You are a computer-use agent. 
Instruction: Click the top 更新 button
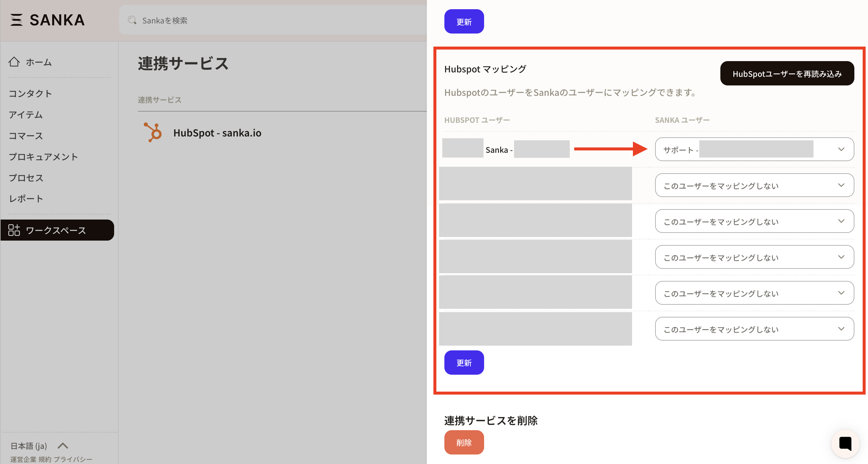click(x=464, y=22)
